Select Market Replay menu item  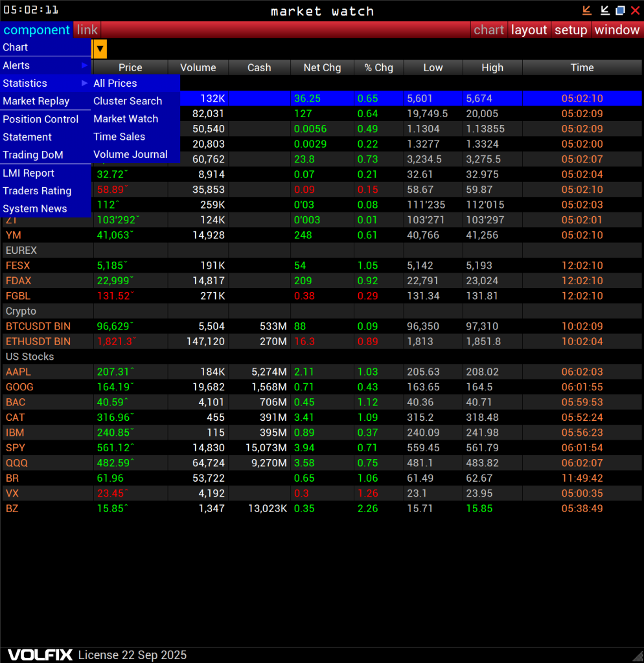[45, 101]
